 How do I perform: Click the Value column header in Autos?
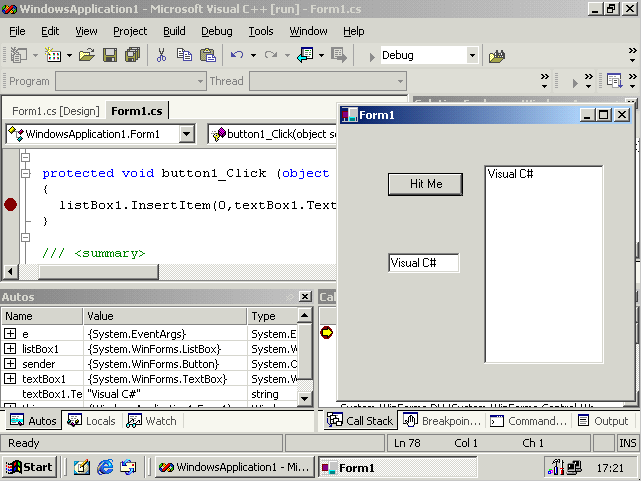165,316
